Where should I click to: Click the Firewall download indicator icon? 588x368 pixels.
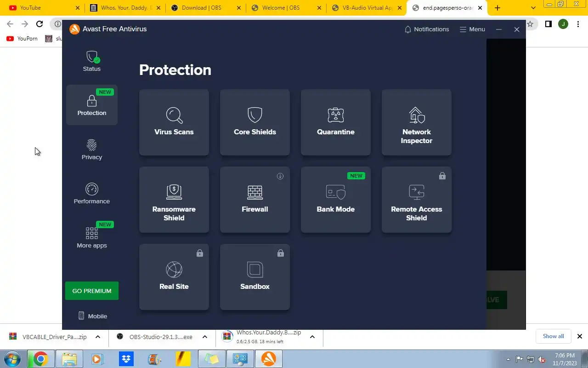tap(280, 176)
